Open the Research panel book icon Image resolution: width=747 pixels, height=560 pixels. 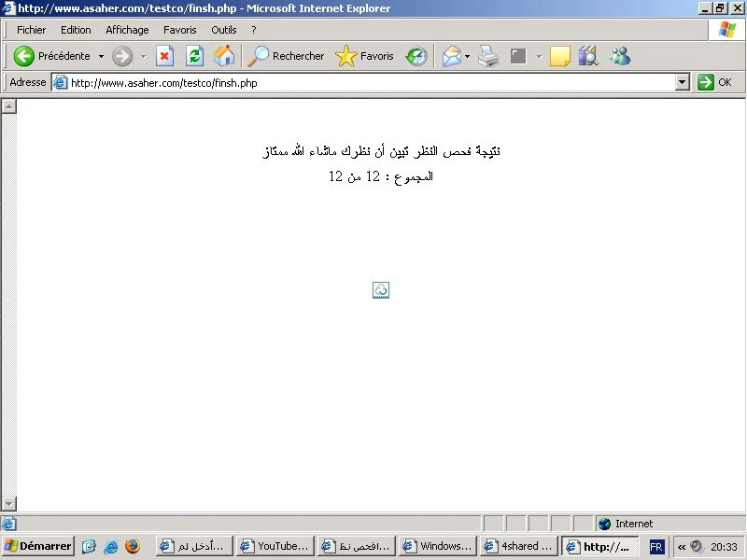[588, 56]
